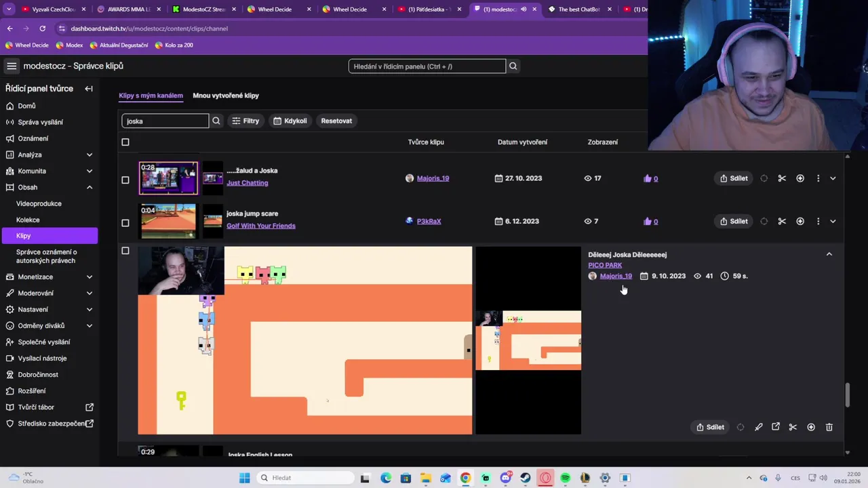Click the search magnifier next to dashboard search
Image resolution: width=868 pixels, height=488 pixels.
(x=513, y=66)
